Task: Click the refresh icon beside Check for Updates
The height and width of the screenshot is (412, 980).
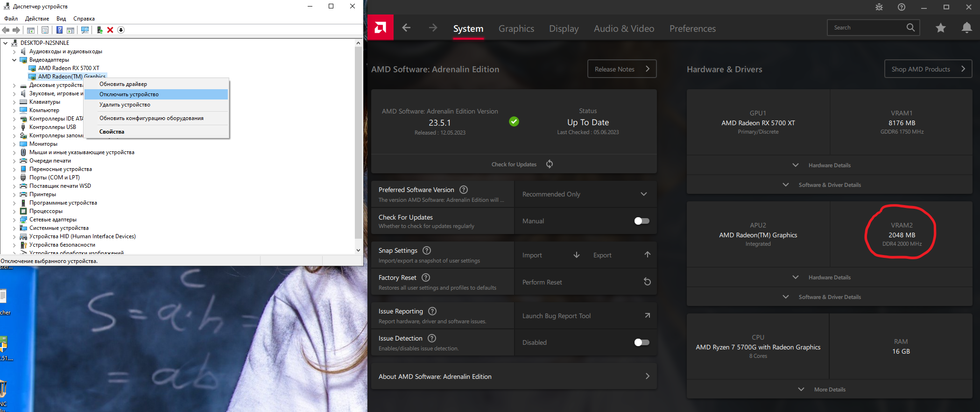Action: pos(550,164)
